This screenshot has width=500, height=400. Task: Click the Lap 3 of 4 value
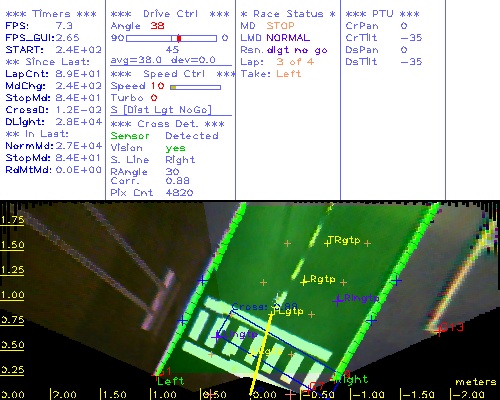(x=295, y=62)
